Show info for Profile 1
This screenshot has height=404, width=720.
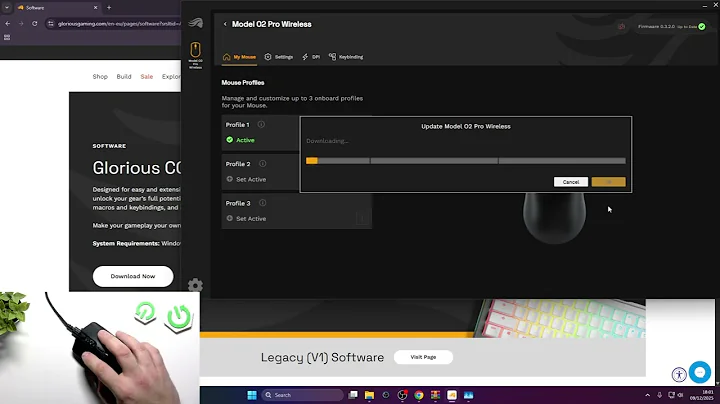pos(261,124)
